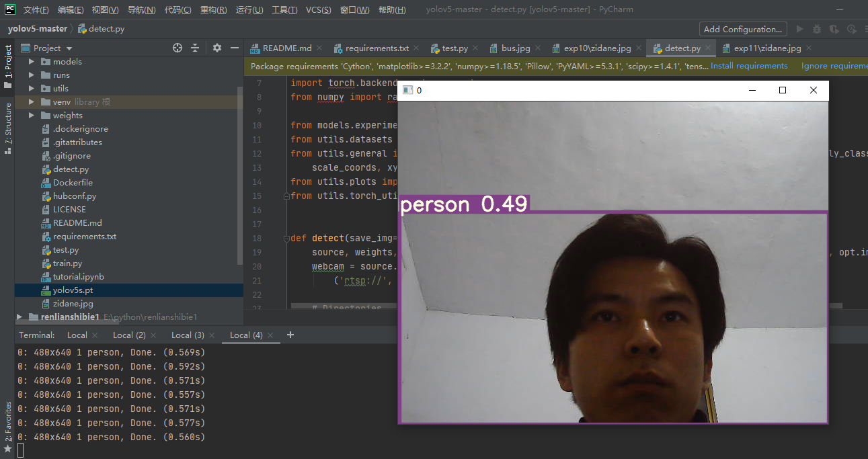Switch to the test.py editor tab
The image size is (868, 459).
[x=455, y=48]
